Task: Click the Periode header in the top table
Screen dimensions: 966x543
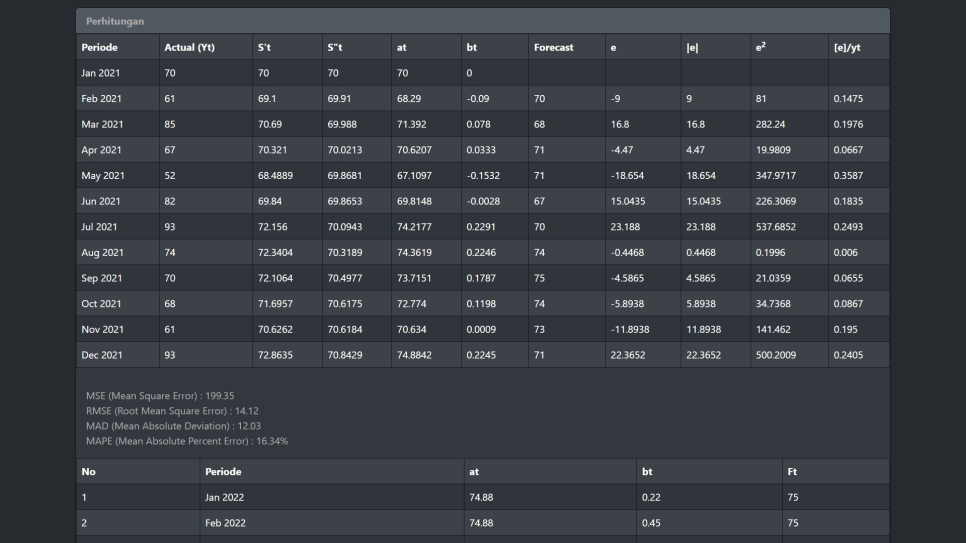Action: click(100, 47)
